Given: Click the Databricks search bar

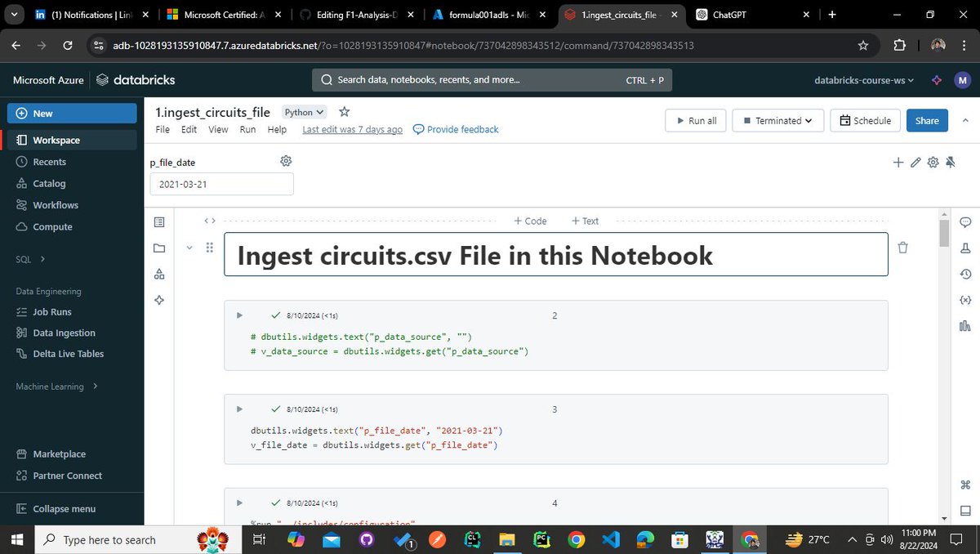Looking at the screenshot, I should coord(492,80).
